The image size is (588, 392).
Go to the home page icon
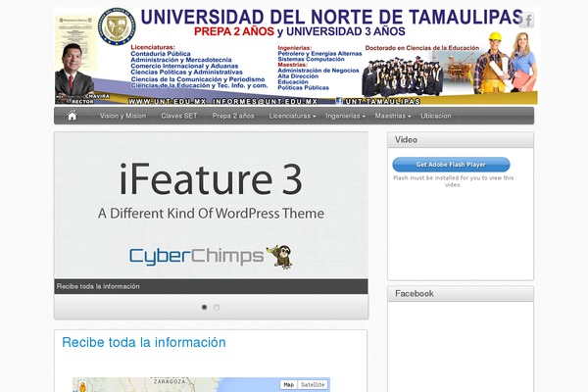73,116
